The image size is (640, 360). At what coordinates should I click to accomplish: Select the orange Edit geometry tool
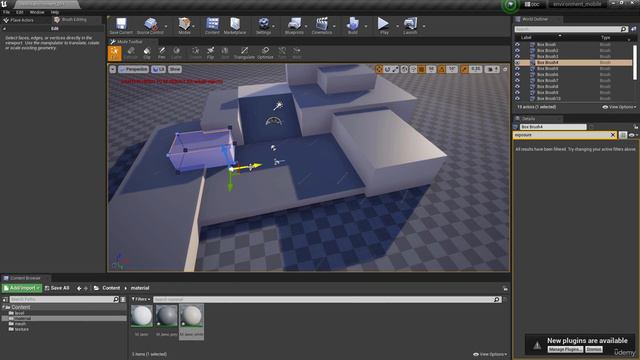tap(115, 53)
